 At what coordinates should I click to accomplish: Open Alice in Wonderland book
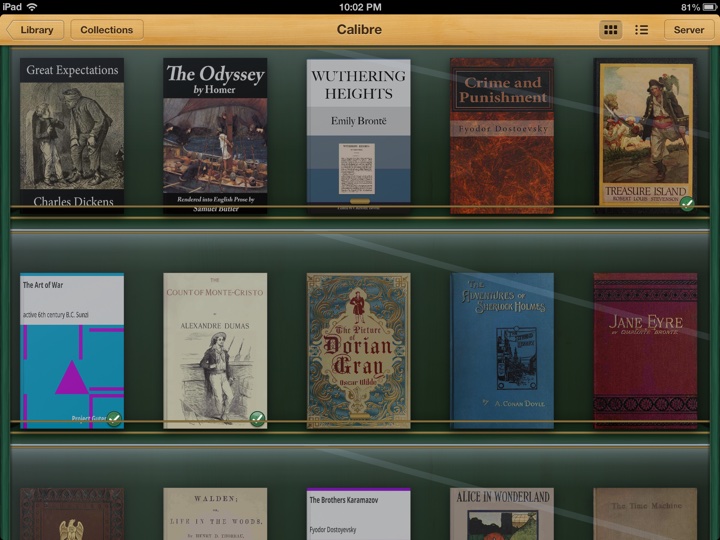pos(501,514)
